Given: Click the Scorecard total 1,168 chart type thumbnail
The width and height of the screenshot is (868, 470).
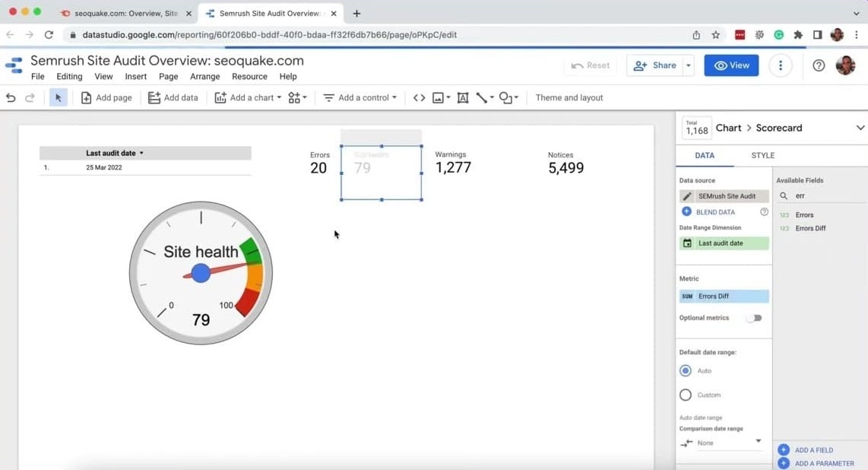Looking at the screenshot, I should pyautogui.click(x=696, y=128).
